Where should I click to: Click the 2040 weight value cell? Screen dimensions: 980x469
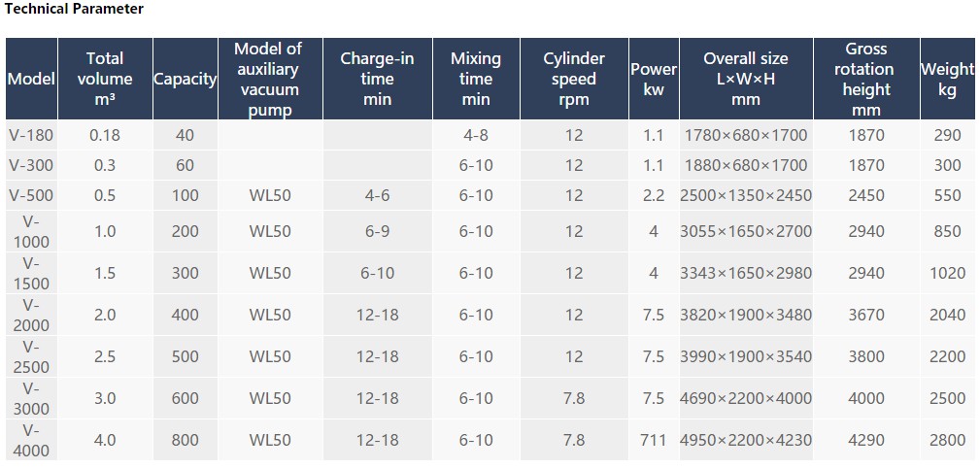[x=948, y=316]
